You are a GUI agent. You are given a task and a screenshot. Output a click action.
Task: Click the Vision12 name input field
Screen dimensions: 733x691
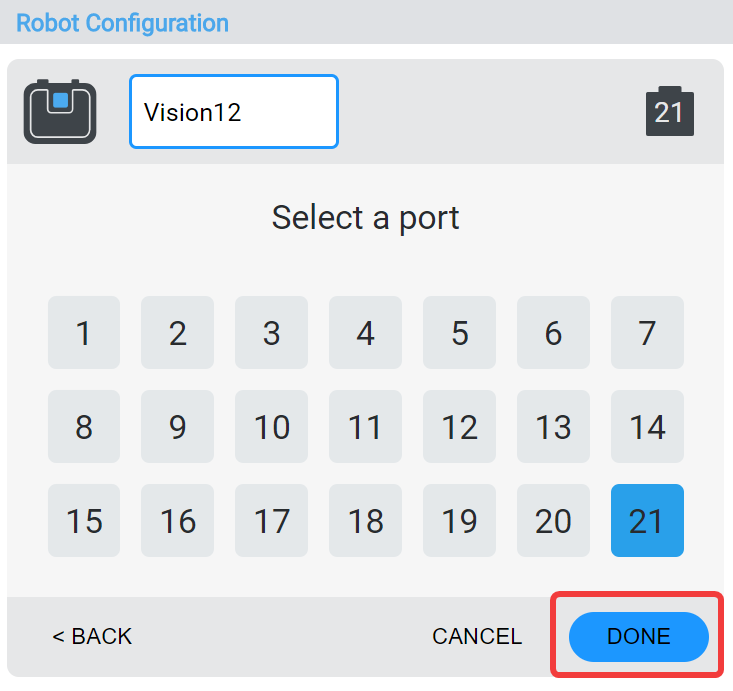234,111
